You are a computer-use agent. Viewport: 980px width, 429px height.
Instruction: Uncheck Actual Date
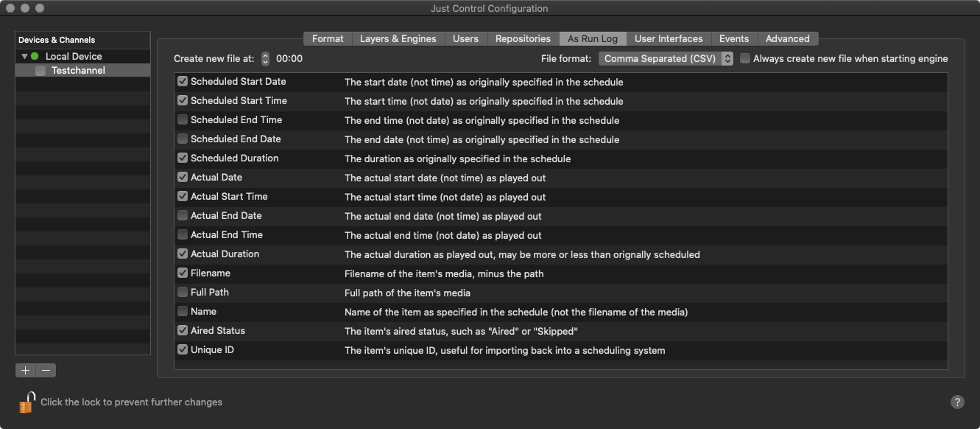(183, 177)
